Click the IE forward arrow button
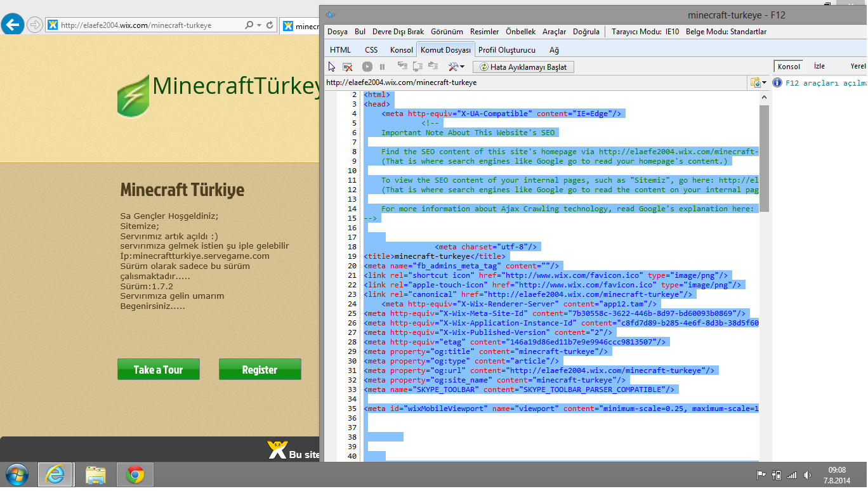This screenshot has width=868, height=491. [35, 25]
